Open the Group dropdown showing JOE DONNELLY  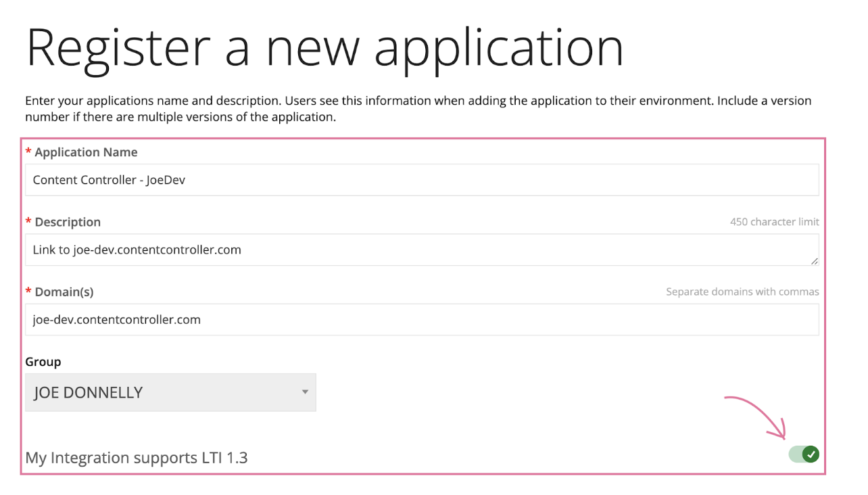click(x=170, y=392)
